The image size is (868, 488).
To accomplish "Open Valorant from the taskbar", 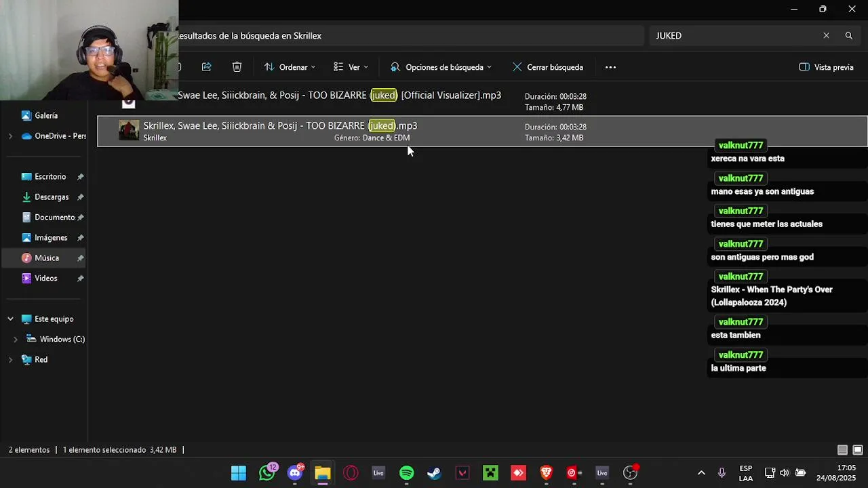I will point(462,473).
